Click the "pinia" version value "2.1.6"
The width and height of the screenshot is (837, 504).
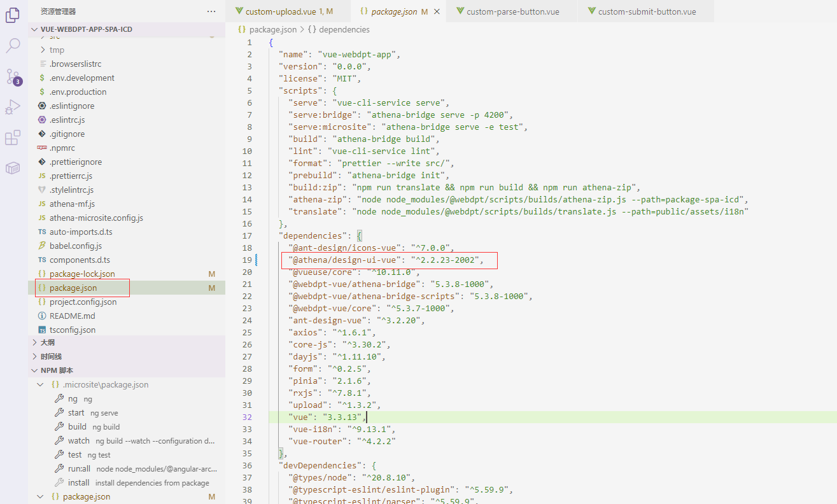pos(348,381)
